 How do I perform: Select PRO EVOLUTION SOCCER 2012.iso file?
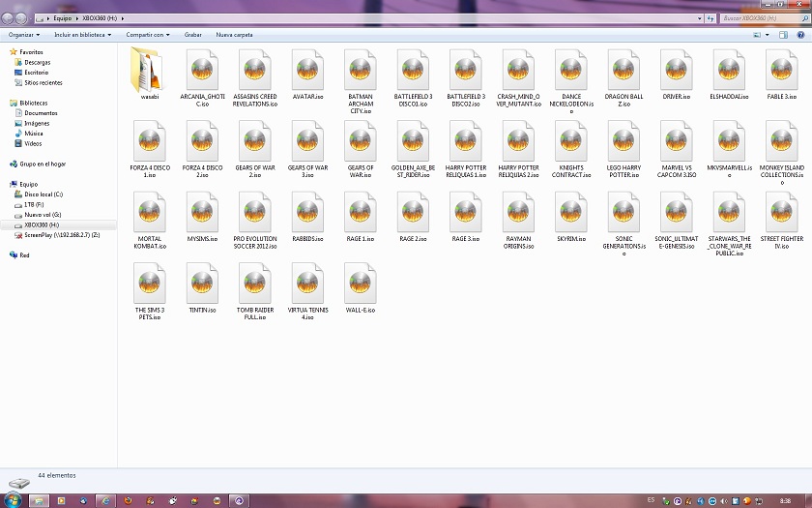pyautogui.click(x=255, y=221)
